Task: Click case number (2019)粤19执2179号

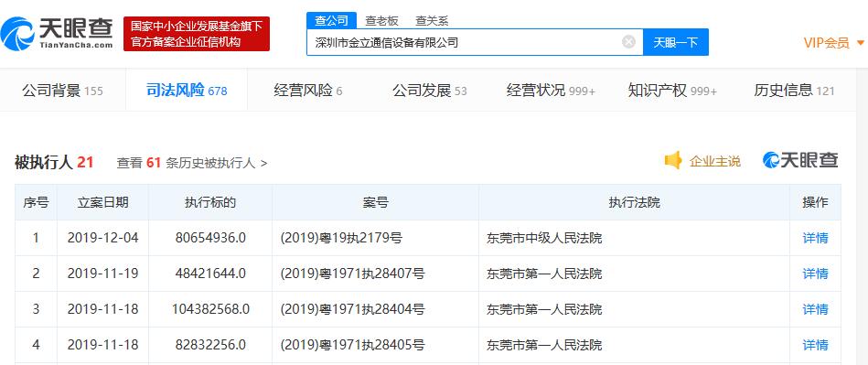Action: point(341,238)
